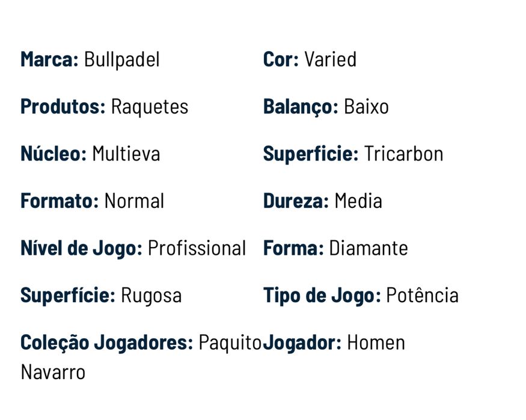The width and height of the screenshot is (526, 420).
Task: Click the Profissional game level value
Action: point(197,248)
